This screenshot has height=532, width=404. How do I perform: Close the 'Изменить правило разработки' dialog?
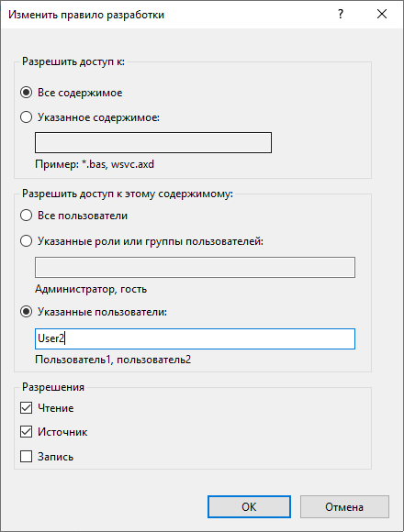click(x=382, y=14)
